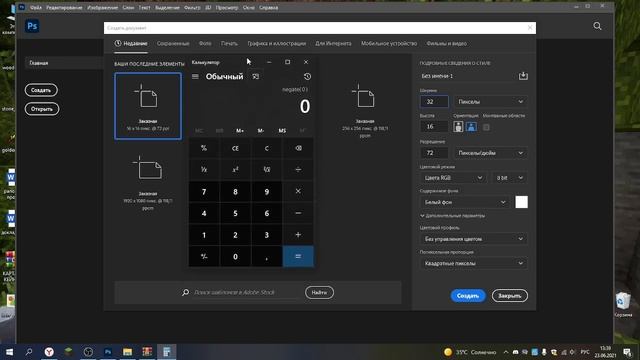Click the calculator percent key
640x360 pixels.
(204, 148)
